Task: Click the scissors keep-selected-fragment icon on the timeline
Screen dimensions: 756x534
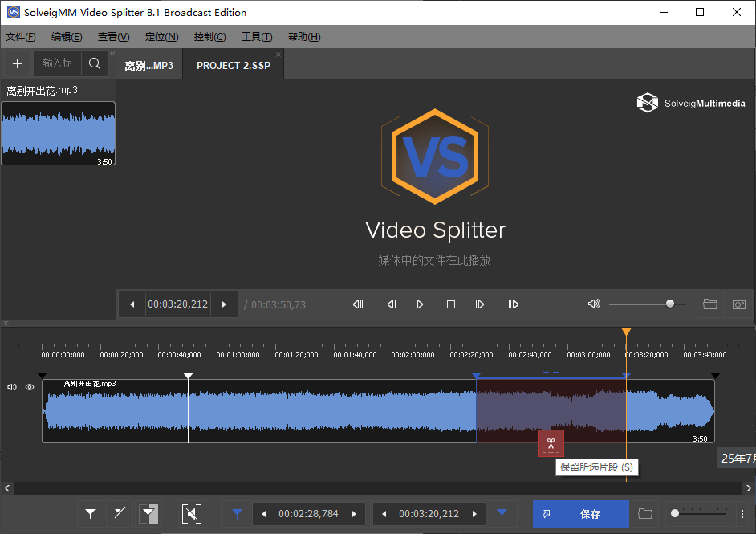Action: pyautogui.click(x=551, y=443)
